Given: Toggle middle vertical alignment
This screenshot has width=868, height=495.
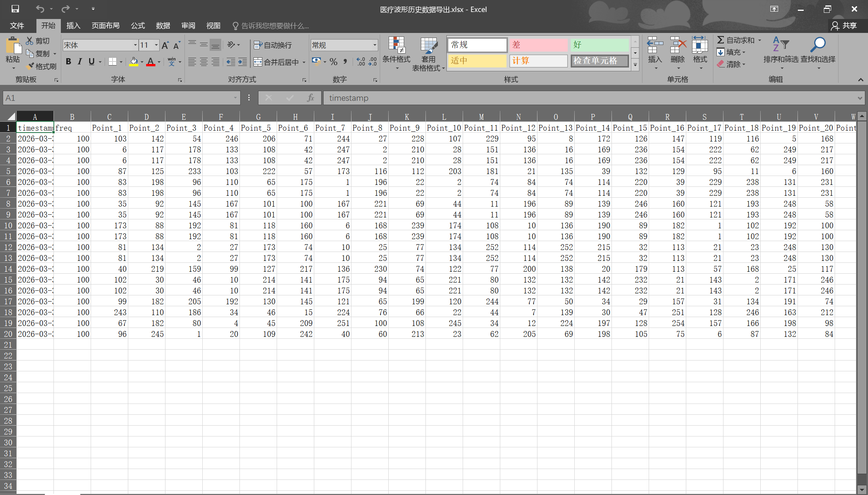Looking at the screenshot, I should click(204, 45).
